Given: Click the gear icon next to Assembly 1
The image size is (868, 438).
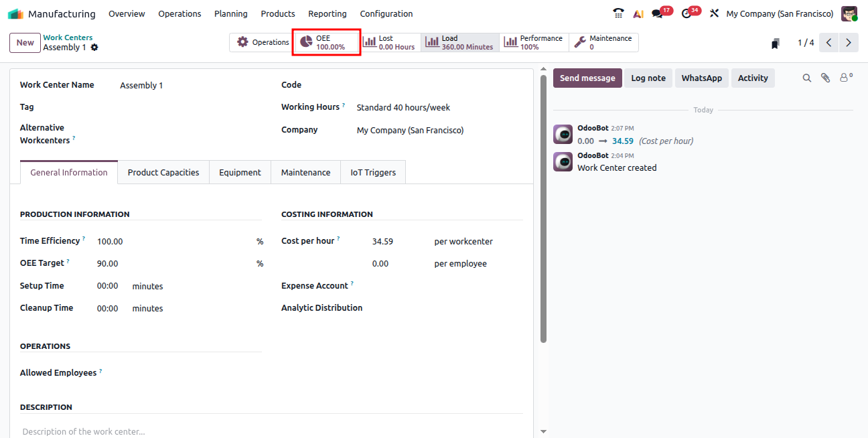Looking at the screenshot, I should 94,48.
